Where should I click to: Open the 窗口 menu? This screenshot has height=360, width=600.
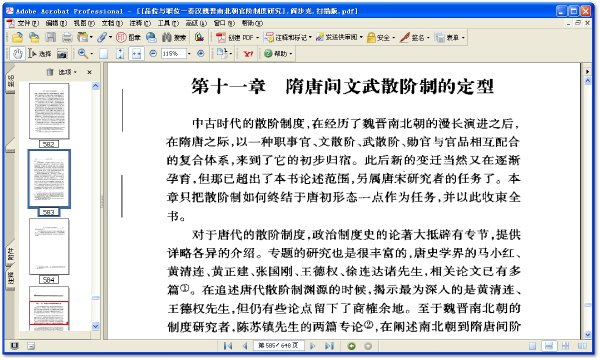[x=224, y=23]
